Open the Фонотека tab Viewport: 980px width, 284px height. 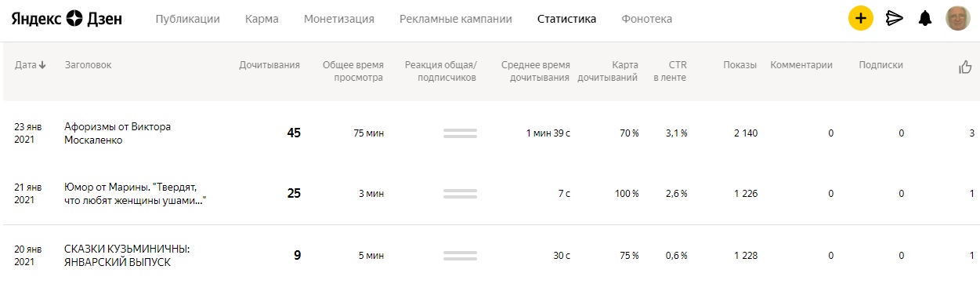click(646, 19)
